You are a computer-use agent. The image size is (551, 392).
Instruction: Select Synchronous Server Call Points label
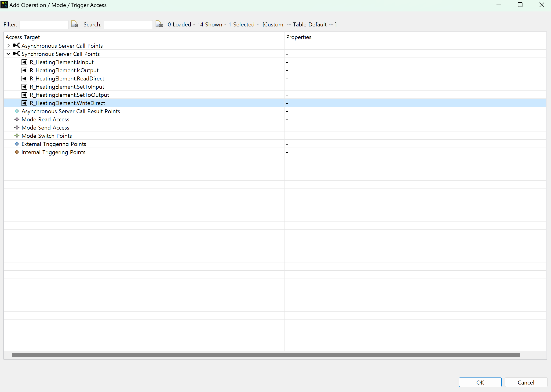(x=61, y=54)
